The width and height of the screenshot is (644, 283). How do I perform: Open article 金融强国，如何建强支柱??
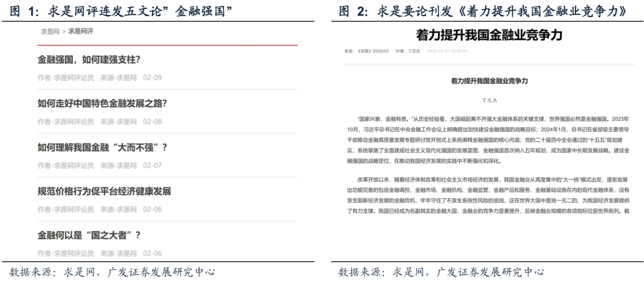coord(89,60)
